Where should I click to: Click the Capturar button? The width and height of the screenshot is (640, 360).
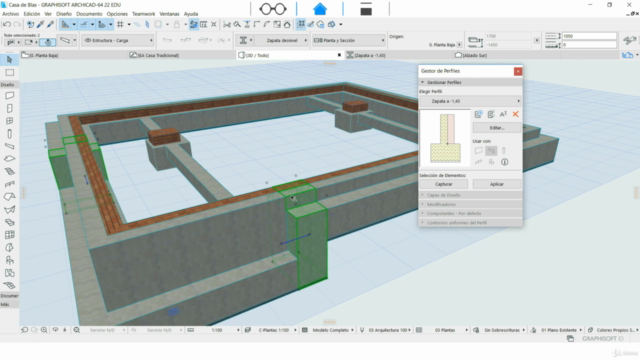coord(443,184)
